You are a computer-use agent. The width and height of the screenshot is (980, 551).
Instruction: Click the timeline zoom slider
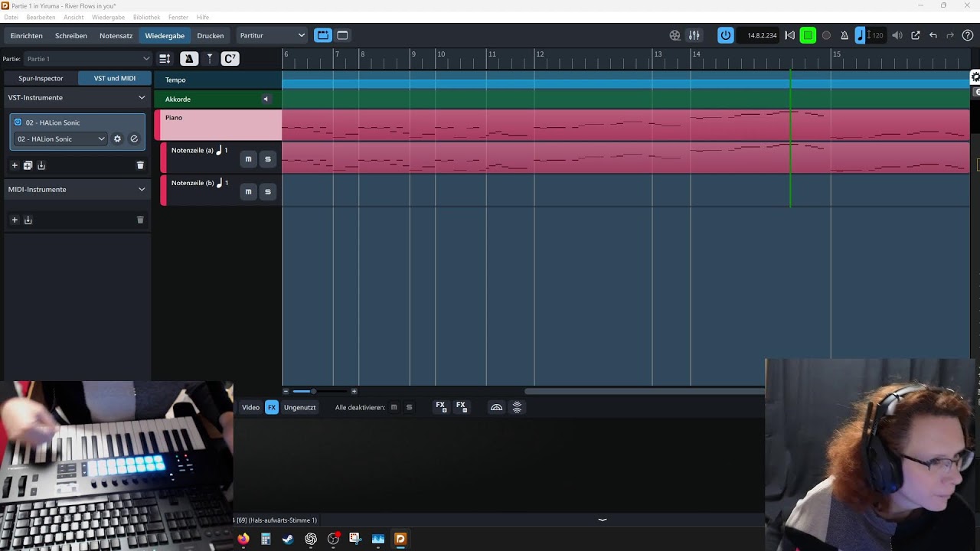[x=320, y=392]
